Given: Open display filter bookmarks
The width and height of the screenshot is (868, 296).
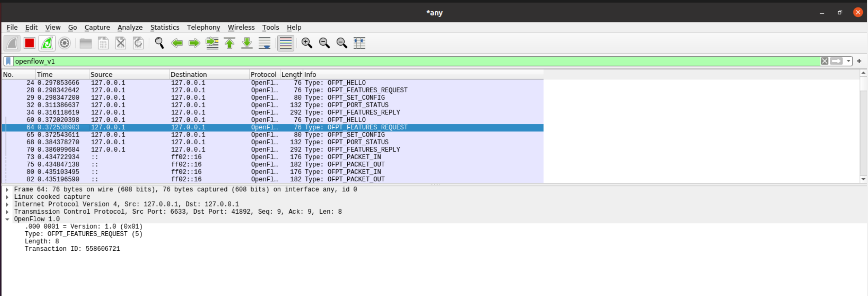Looking at the screenshot, I should pyautogui.click(x=8, y=61).
